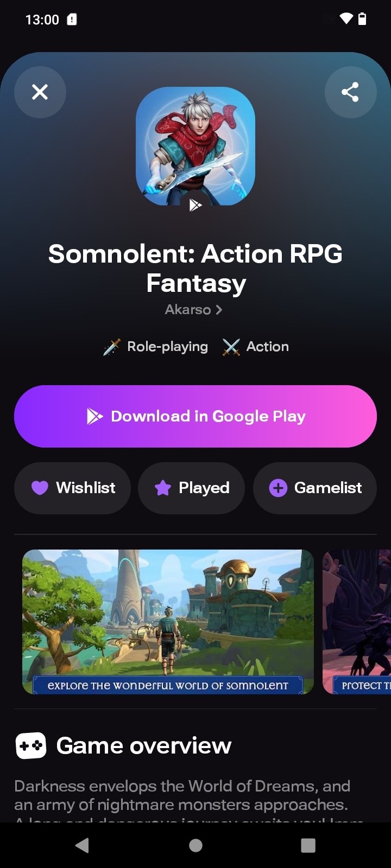The image size is (391, 868).
Task: Tap the Google Play badge on game icon
Action: coord(195,205)
